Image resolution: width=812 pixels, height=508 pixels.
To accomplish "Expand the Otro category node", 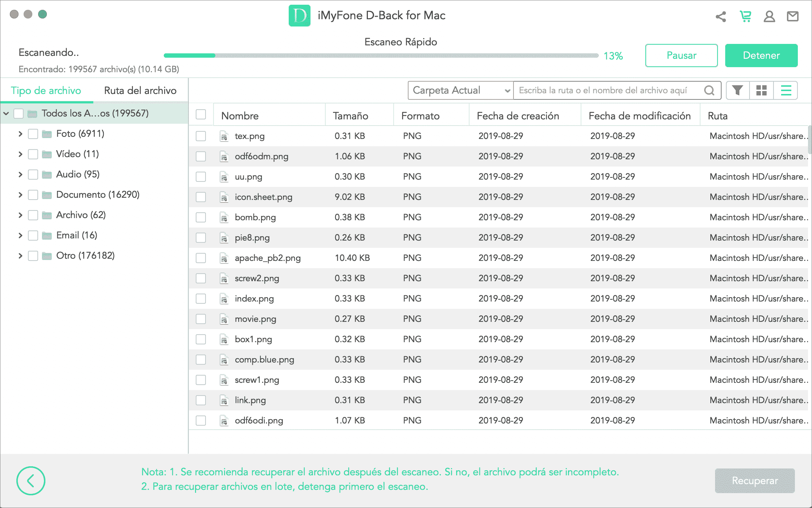I will tap(20, 256).
